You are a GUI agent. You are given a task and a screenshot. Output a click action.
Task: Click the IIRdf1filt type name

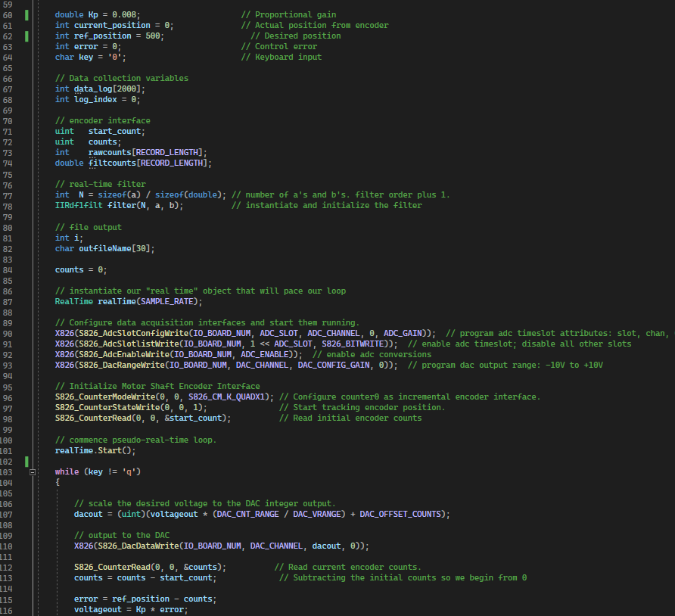(x=80, y=205)
